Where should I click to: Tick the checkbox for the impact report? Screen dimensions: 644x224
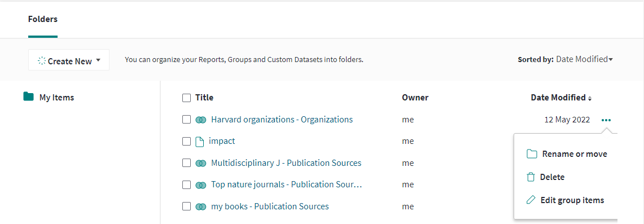pyautogui.click(x=186, y=142)
